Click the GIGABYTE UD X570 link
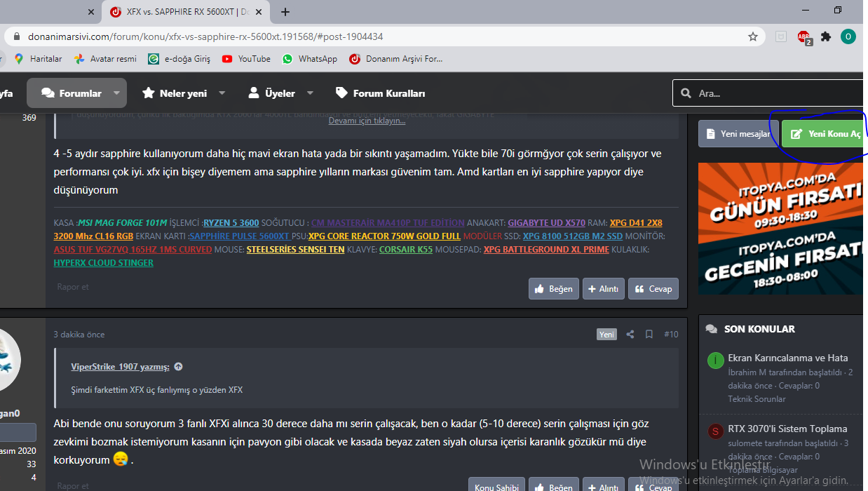This screenshot has width=868, height=491. pyautogui.click(x=546, y=222)
